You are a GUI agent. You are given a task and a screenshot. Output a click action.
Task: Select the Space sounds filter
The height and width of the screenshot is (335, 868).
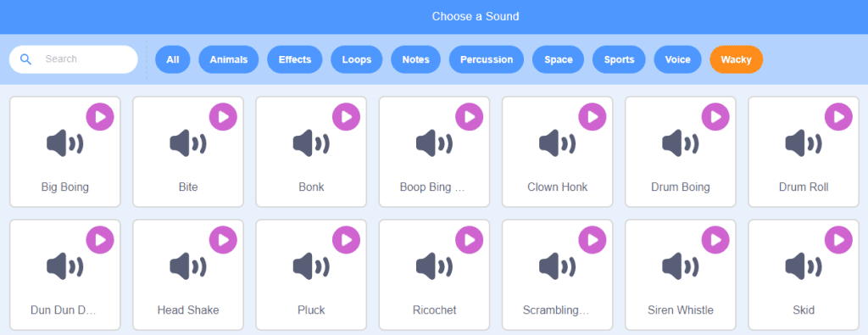click(x=558, y=59)
